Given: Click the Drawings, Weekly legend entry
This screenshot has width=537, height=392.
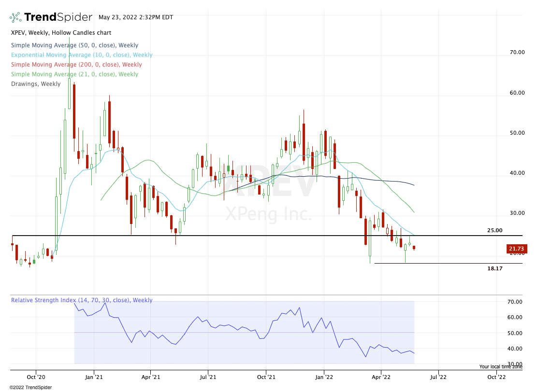Looking at the screenshot, I should (36, 84).
